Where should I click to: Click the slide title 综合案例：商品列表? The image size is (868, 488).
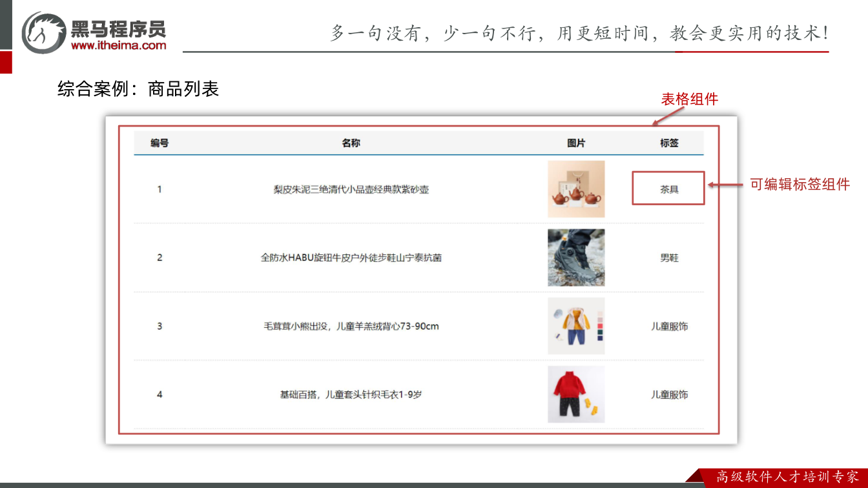pos(138,89)
